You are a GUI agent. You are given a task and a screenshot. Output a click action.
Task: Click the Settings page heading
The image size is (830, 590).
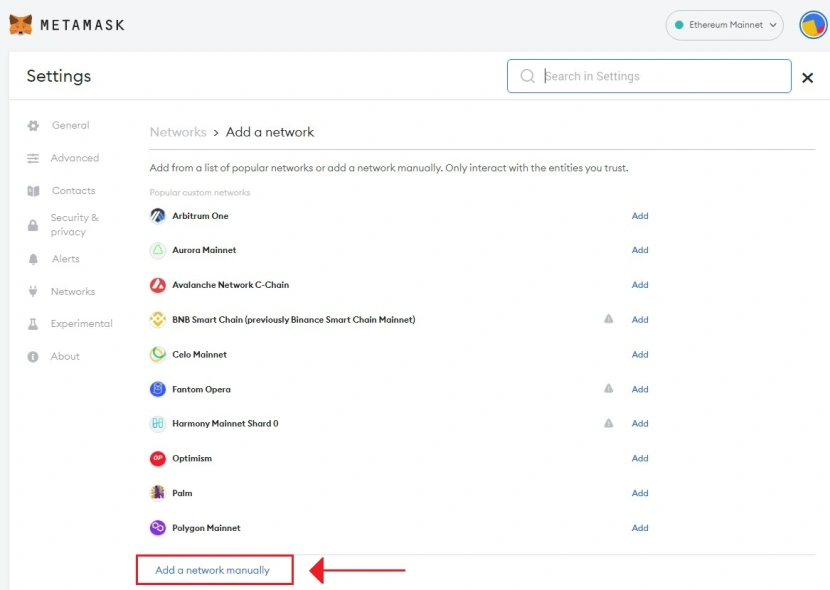[x=59, y=76]
